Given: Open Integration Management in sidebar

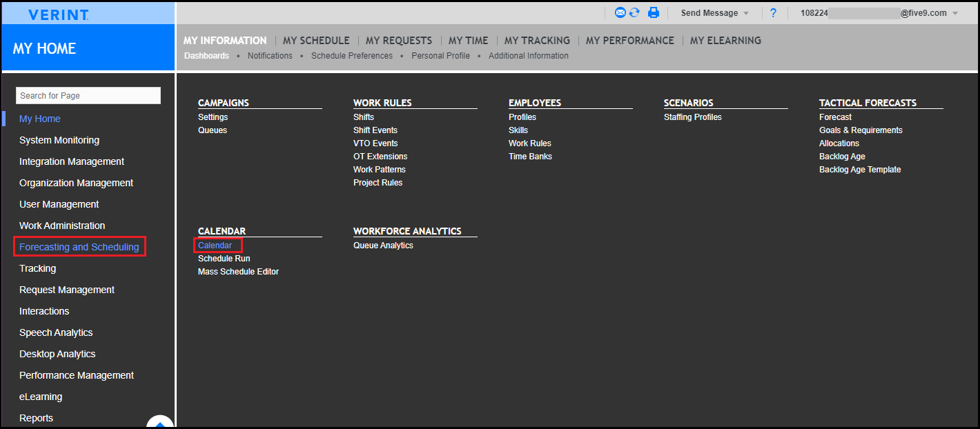Looking at the screenshot, I should click(x=72, y=161).
